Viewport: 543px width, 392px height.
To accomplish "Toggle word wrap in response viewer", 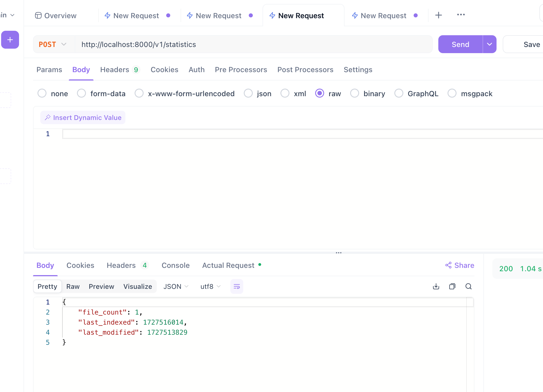I will (237, 286).
